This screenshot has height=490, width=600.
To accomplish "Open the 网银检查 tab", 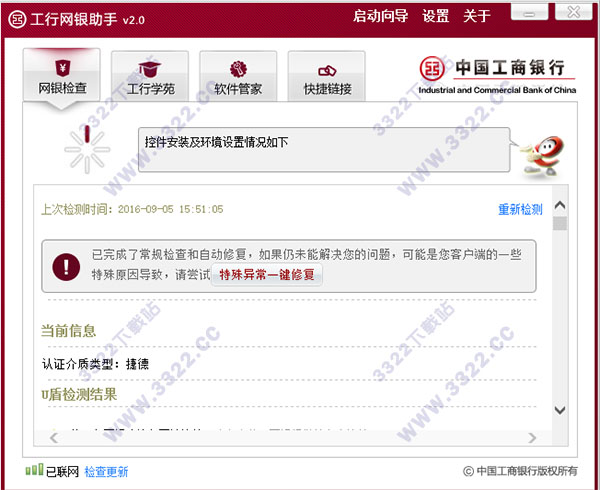I will pyautogui.click(x=62, y=75).
